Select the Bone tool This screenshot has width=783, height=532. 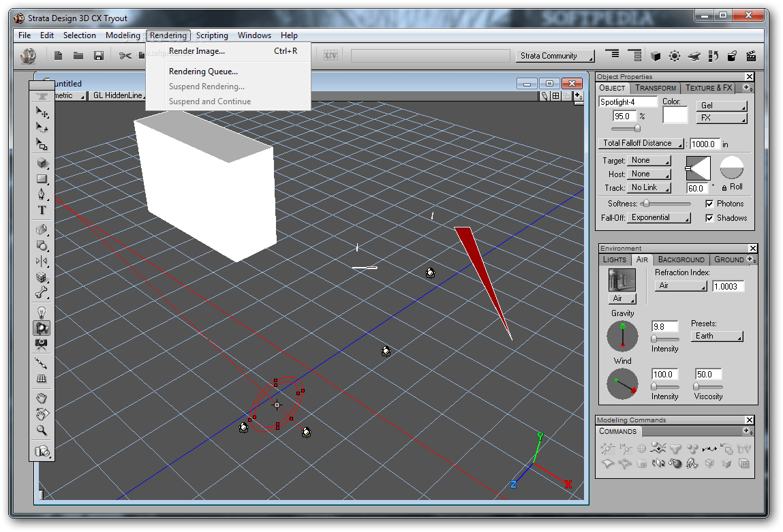coord(42,293)
